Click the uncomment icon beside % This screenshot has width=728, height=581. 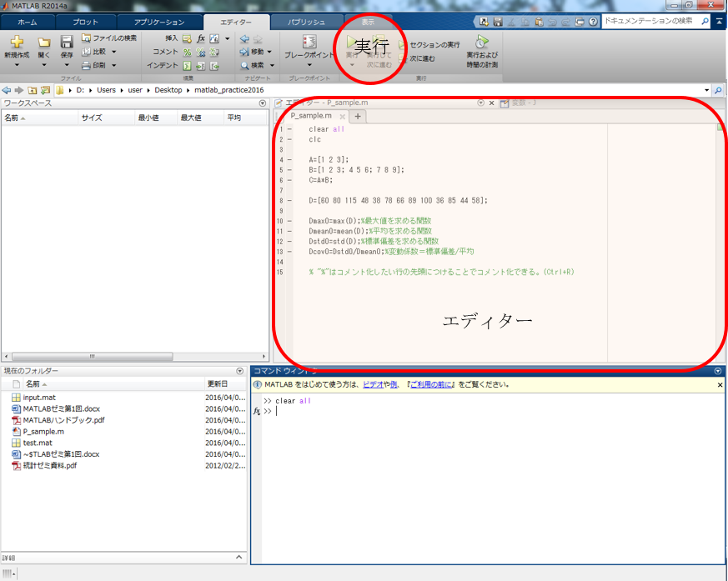[x=201, y=52]
